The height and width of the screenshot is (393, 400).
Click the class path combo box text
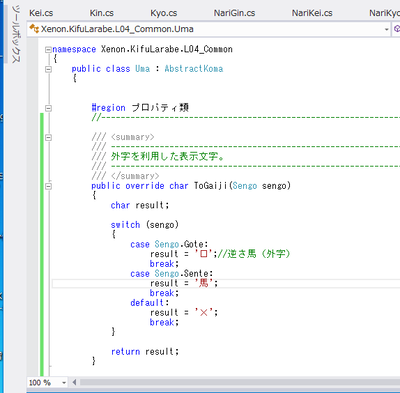(117, 29)
